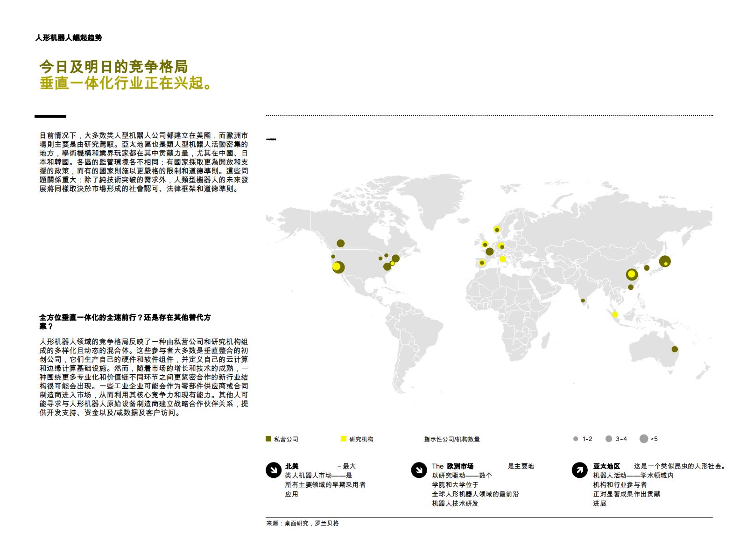The width and height of the screenshot is (747, 560).
Task: Click the olive 私营公司 legend swatch
Action: (268, 439)
